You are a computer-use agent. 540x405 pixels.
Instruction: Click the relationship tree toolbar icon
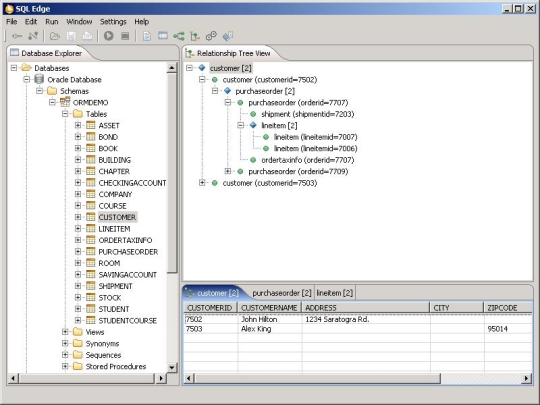[195, 36]
